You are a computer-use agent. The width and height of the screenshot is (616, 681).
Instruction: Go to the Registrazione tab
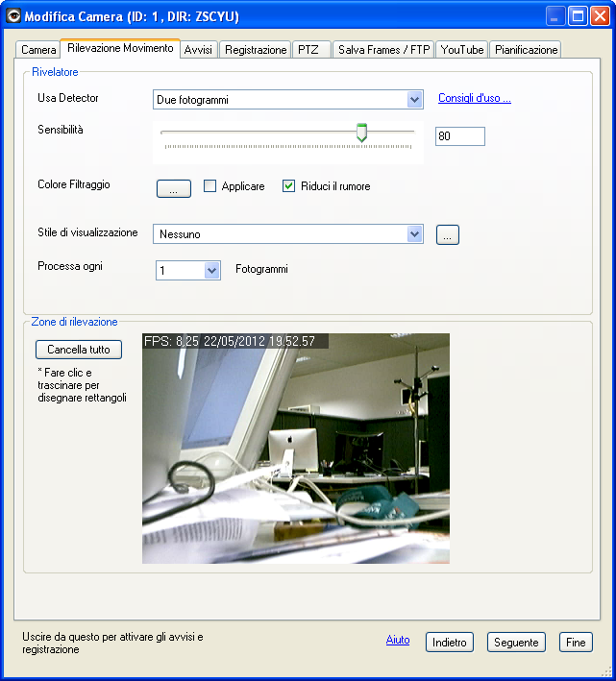[x=256, y=50]
